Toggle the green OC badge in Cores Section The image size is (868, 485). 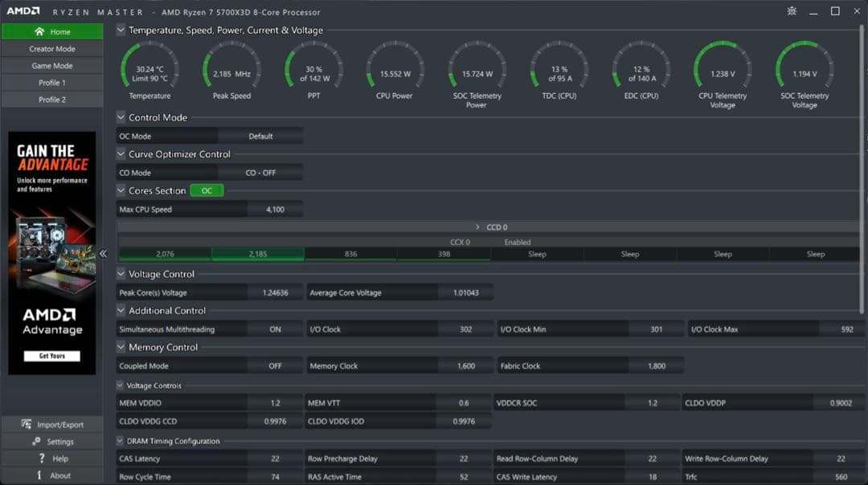coord(207,191)
